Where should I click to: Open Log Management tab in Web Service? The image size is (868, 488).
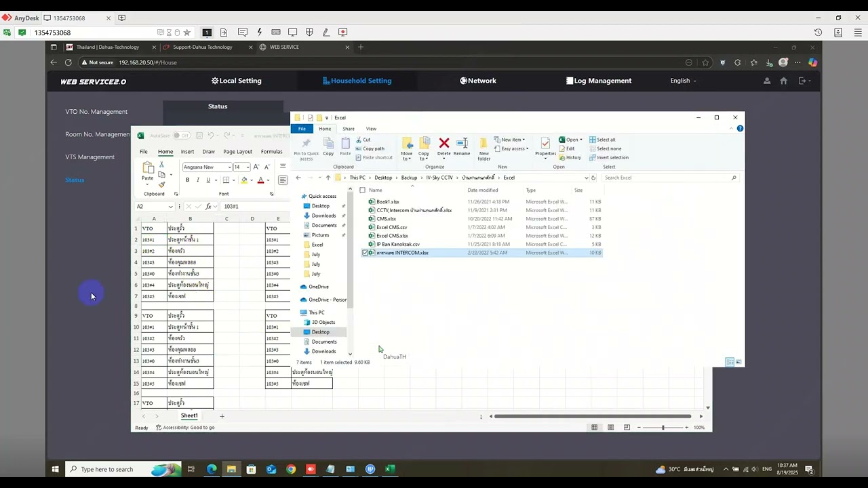click(x=599, y=81)
